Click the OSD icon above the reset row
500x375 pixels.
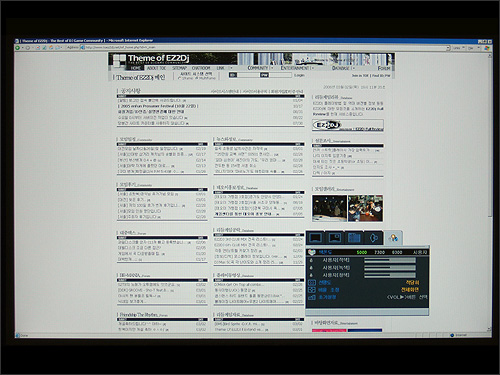312,290
